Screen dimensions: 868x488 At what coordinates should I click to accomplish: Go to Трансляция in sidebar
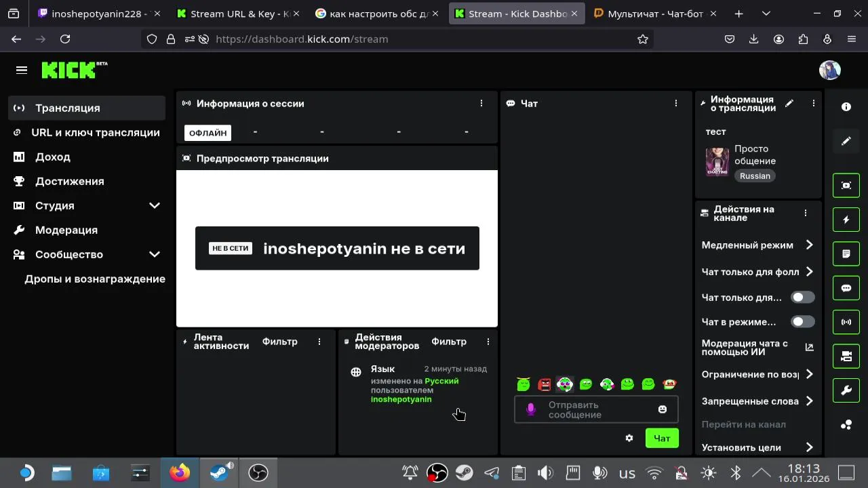pos(87,108)
